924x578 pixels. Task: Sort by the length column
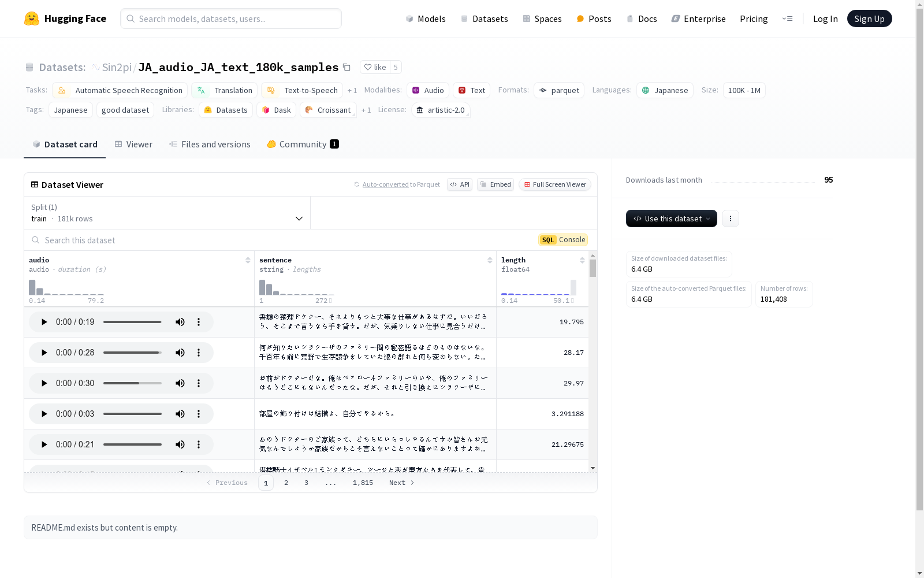[x=582, y=260]
